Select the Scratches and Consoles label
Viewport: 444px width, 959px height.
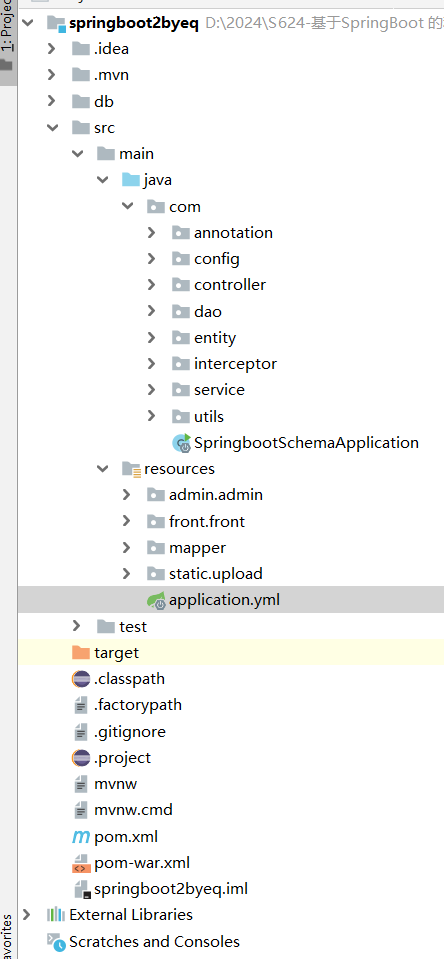click(x=154, y=942)
